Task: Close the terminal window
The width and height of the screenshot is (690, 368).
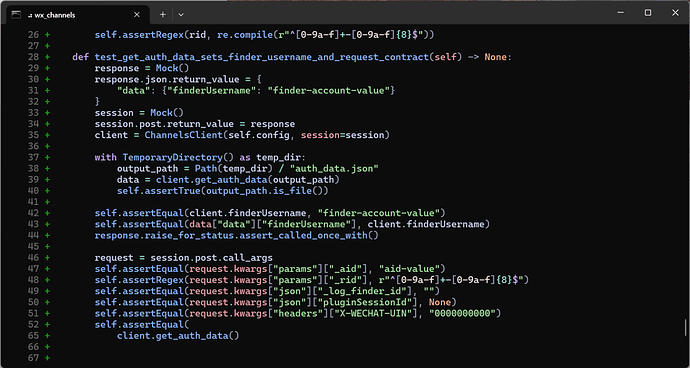Action: tap(675, 13)
